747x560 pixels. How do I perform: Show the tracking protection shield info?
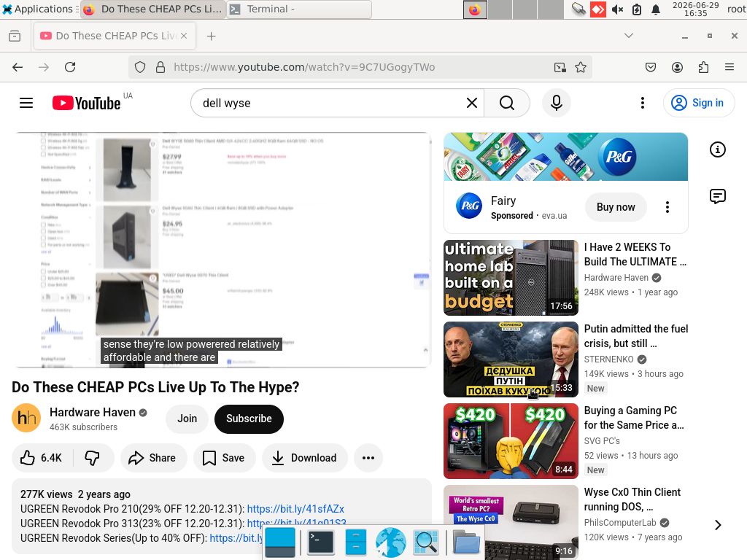point(139,67)
